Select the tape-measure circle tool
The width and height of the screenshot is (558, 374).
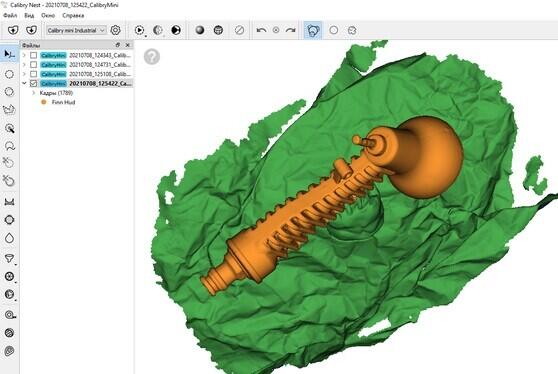pos(10,315)
